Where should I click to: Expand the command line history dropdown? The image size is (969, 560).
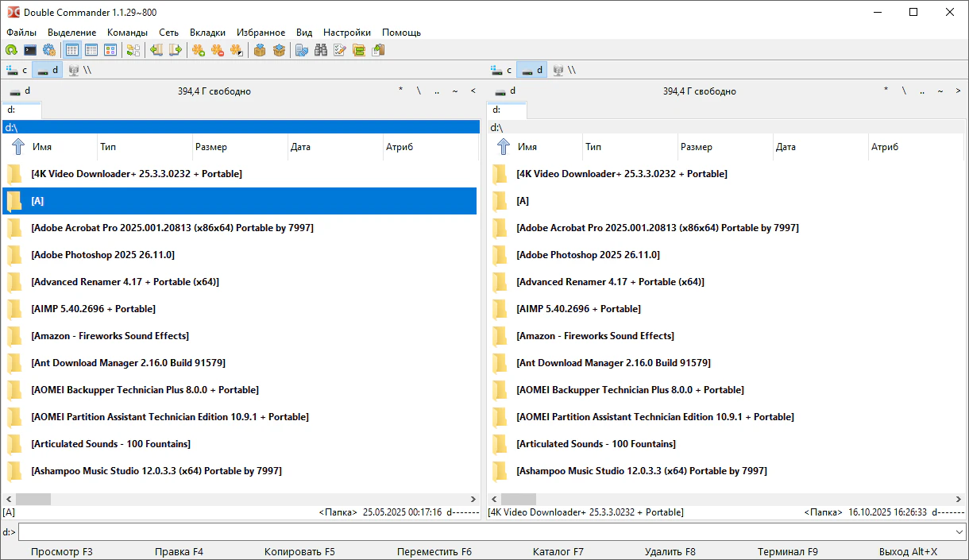pos(959,531)
